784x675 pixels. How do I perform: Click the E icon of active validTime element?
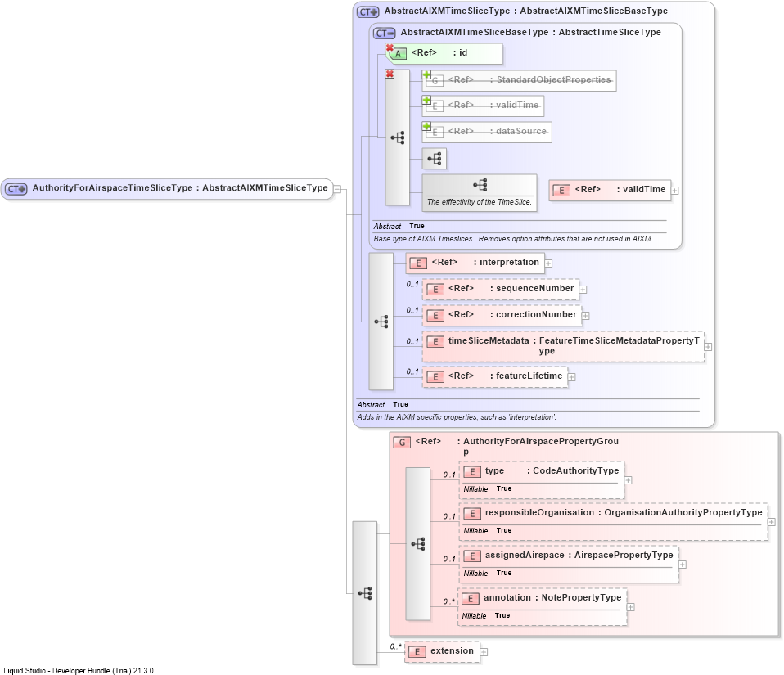(x=561, y=191)
